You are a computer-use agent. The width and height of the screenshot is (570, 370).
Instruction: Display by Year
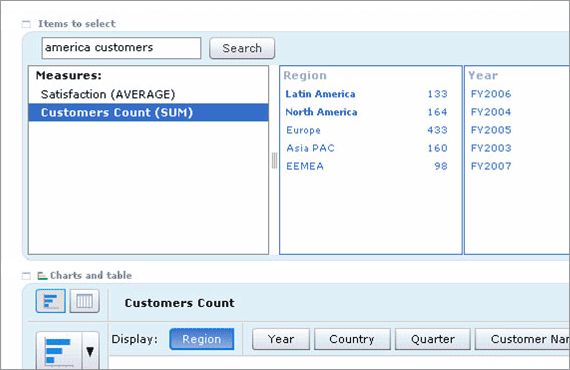[x=281, y=339]
